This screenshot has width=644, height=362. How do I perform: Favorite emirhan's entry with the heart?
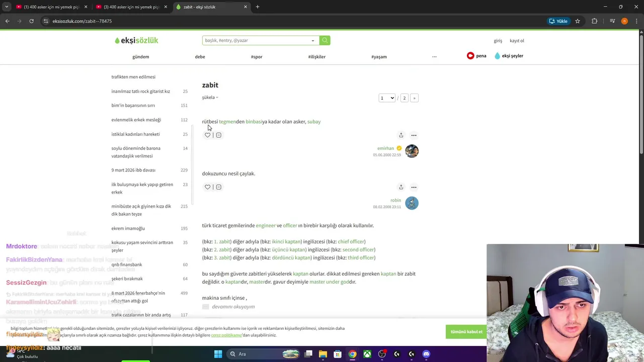tap(207, 135)
